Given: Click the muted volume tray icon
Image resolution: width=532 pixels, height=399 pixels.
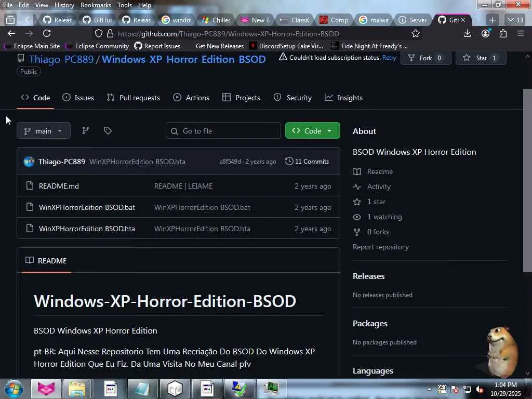Looking at the screenshot, I should tap(480, 390).
